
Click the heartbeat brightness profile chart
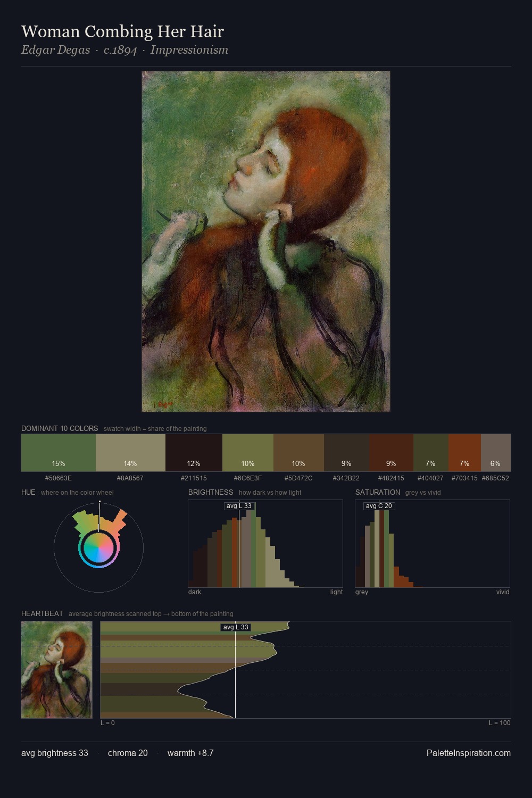click(305, 670)
